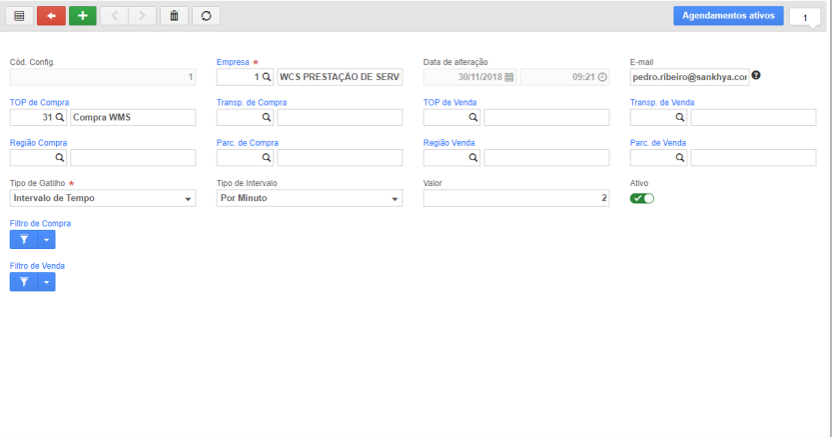Click the counter badge showing 1
The image size is (832, 437).
[805, 18]
